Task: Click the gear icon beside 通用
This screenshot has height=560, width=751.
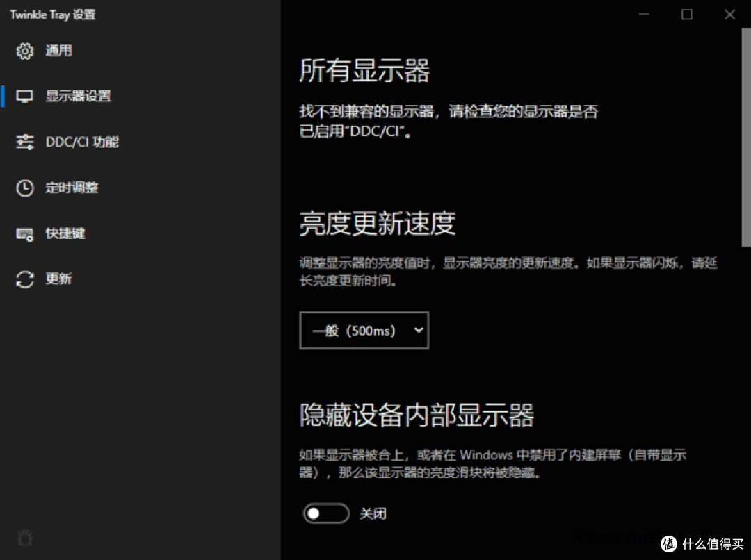Action: [25, 51]
